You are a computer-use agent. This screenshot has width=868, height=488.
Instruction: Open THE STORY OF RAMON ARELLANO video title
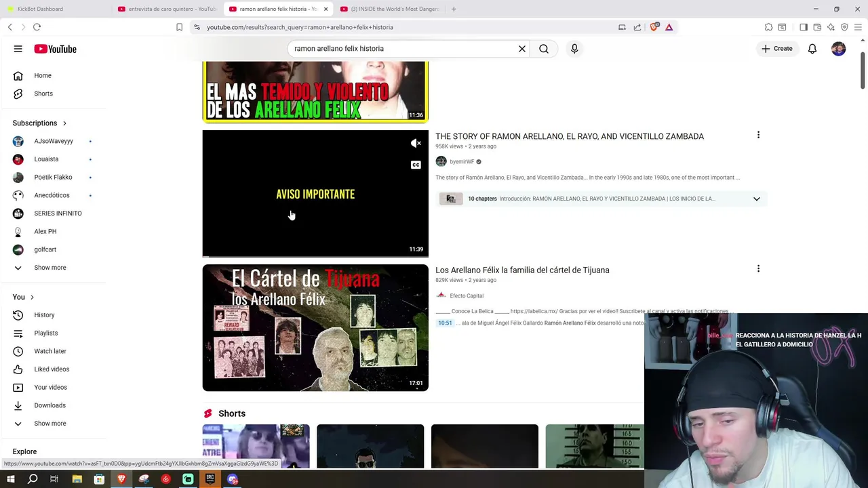tap(570, 136)
